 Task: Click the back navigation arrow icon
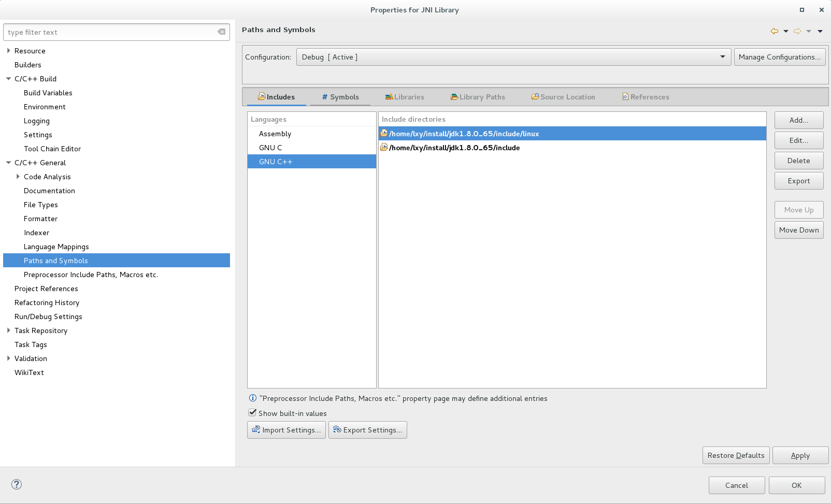click(x=774, y=31)
